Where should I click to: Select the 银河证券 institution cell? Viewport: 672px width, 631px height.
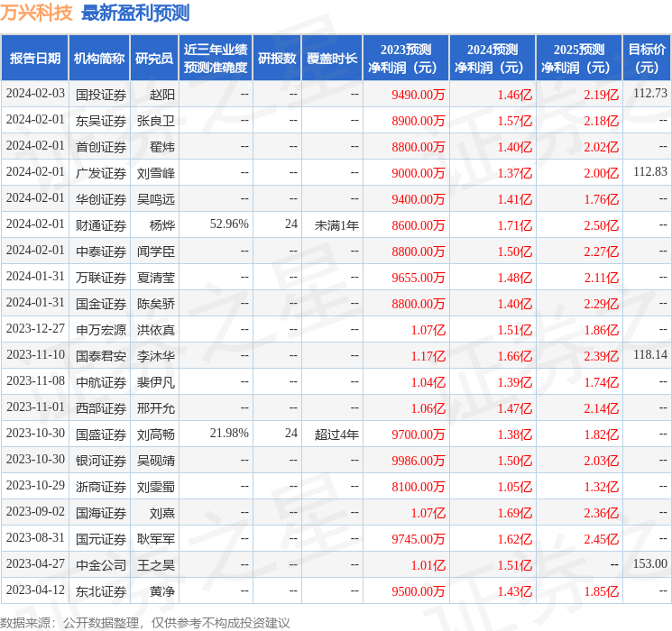point(101,461)
